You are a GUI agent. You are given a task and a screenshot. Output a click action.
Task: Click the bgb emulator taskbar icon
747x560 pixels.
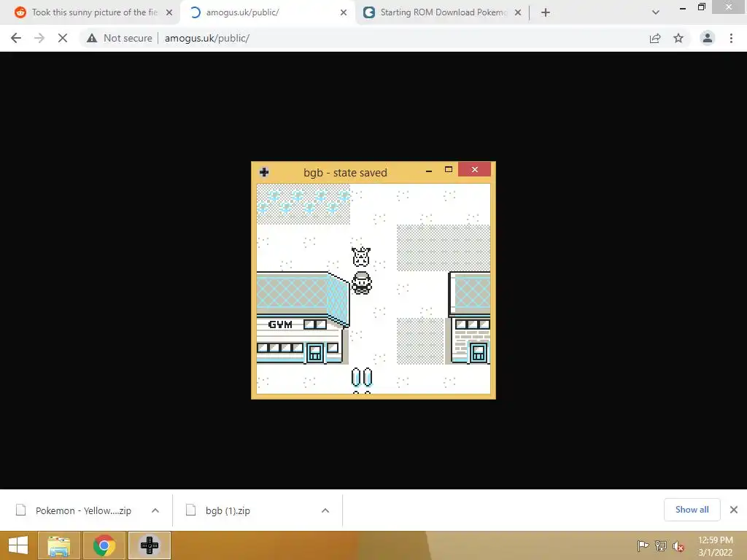(150, 545)
